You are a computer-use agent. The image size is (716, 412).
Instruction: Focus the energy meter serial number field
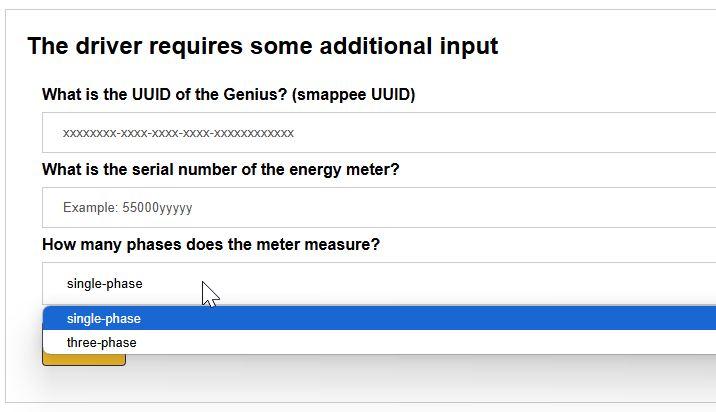(x=380, y=207)
